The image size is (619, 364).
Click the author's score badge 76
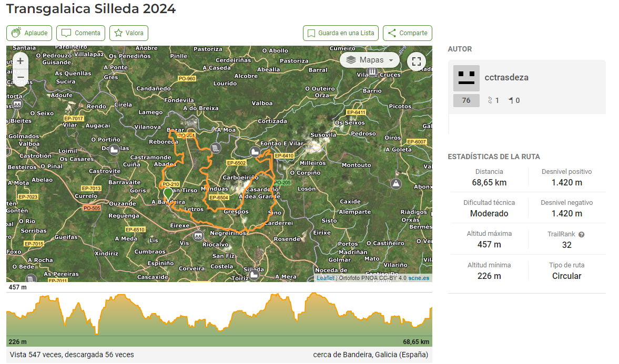466,100
